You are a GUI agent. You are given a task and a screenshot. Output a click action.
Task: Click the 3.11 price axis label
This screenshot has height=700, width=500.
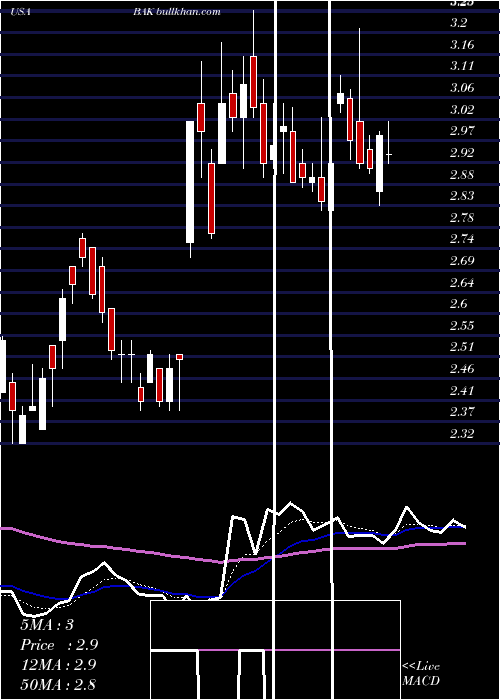tap(462, 66)
